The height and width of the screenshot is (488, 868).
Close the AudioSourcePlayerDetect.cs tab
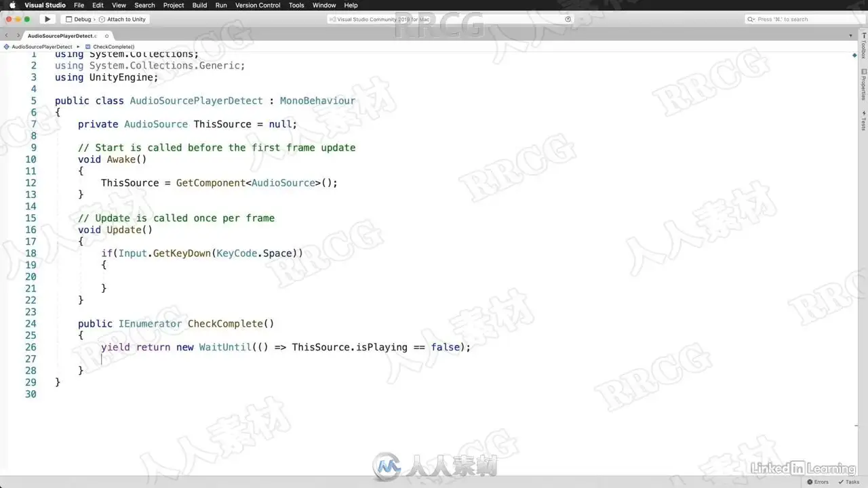[x=106, y=35]
